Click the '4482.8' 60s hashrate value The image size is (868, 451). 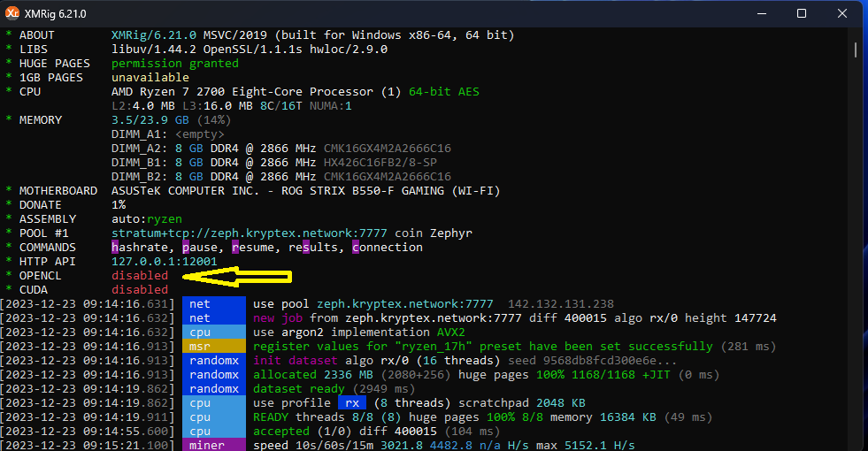coord(451,445)
